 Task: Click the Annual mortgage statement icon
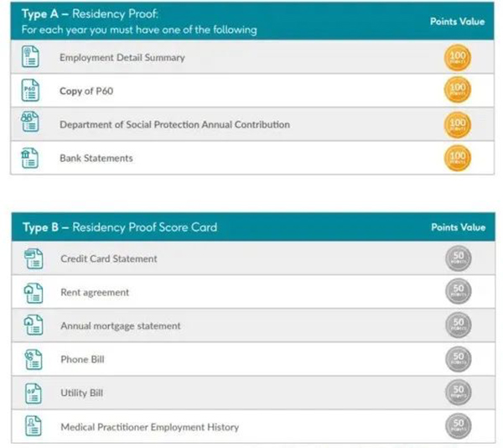[x=34, y=325]
